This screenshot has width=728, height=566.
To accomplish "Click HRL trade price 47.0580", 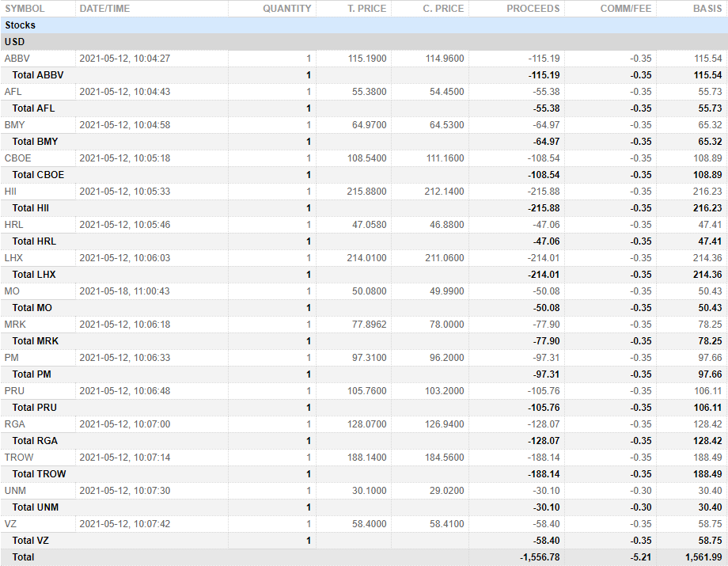I will [x=369, y=225].
